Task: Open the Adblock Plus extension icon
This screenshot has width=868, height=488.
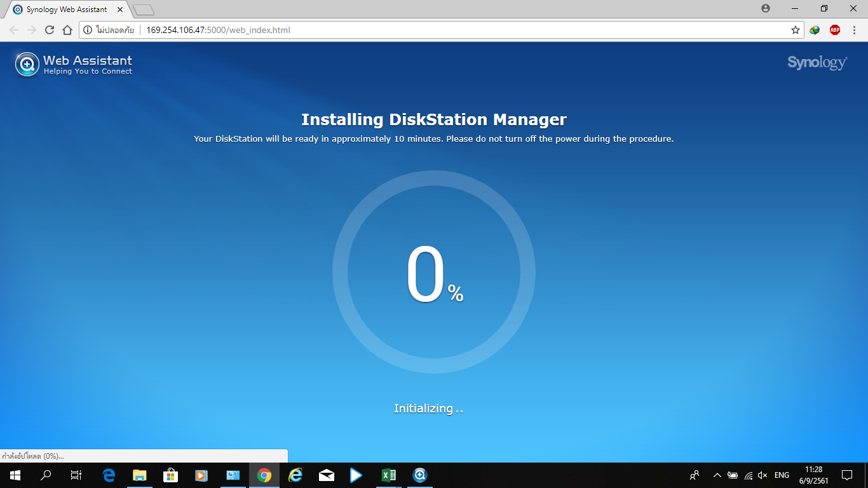Action: tap(834, 30)
